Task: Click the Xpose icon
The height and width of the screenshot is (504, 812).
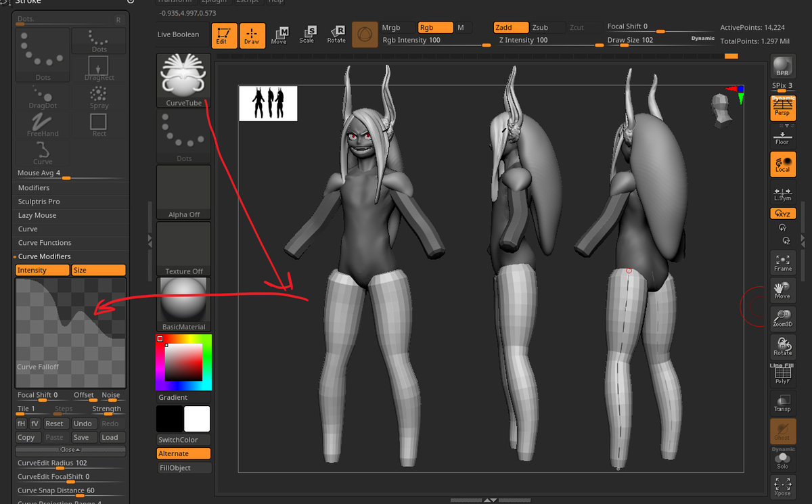Action: (x=783, y=487)
